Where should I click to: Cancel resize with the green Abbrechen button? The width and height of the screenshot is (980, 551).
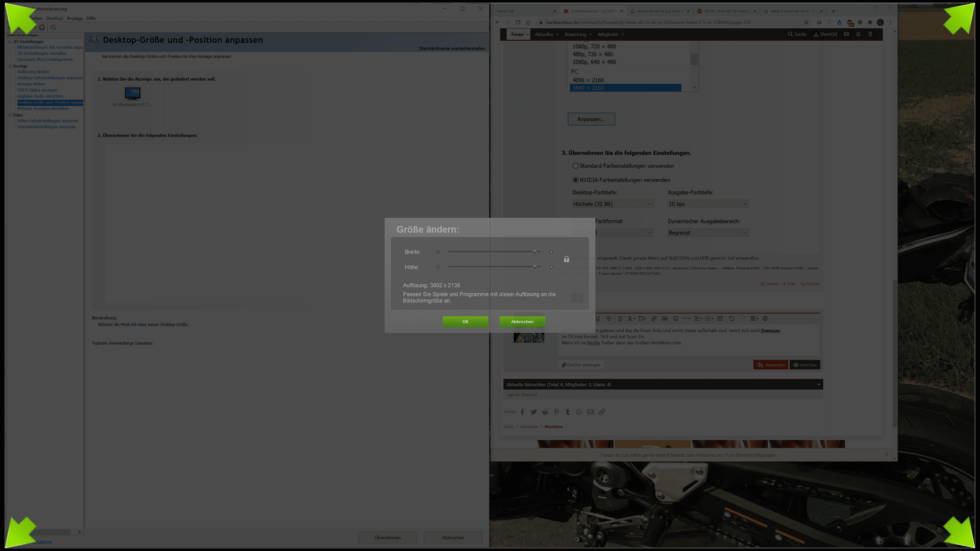(522, 321)
